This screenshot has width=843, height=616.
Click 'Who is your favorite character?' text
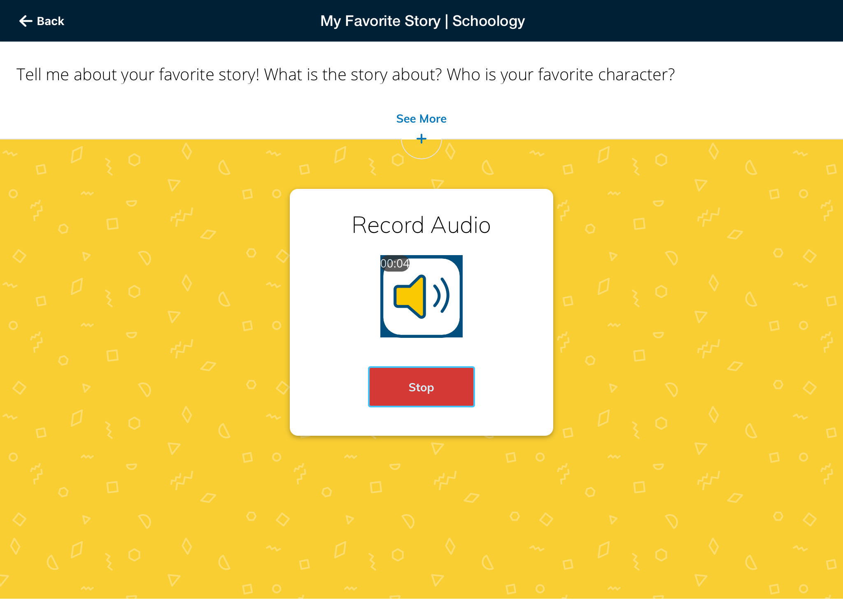561,75
